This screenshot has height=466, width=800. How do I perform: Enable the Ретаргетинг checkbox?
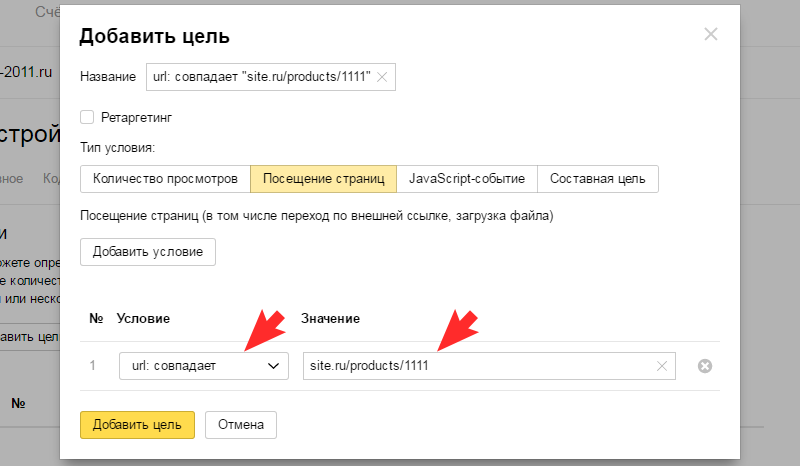click(x=87, y=117)
